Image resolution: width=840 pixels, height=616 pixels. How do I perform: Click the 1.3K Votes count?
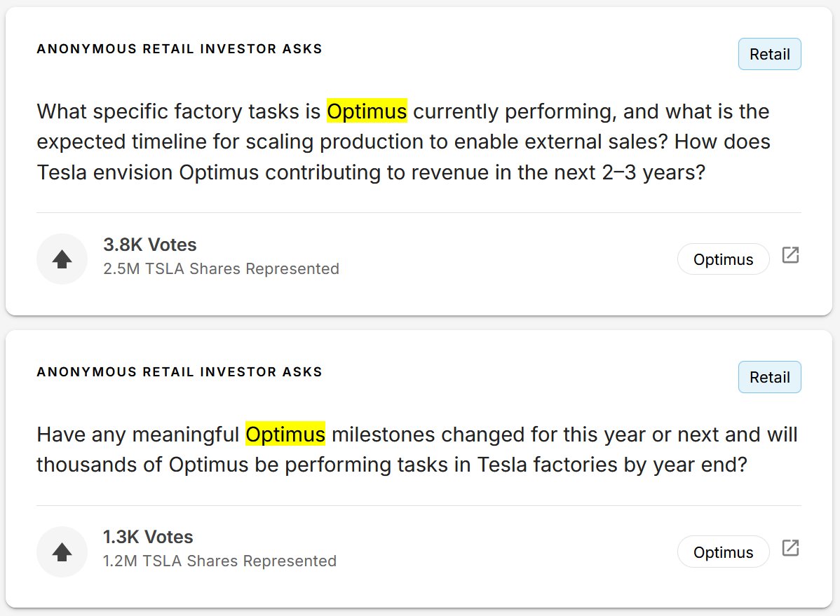(x=148, y=537)
